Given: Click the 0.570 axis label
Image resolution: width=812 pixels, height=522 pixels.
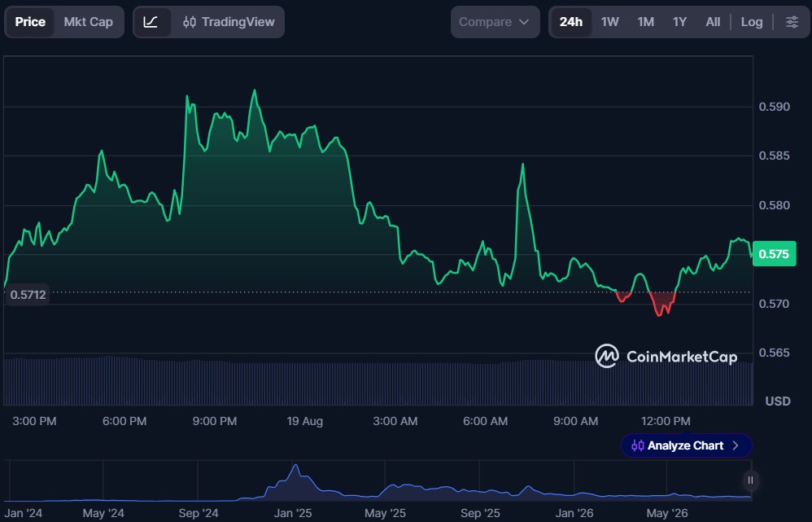Looking at the screenshot, I should pos(775,304).
